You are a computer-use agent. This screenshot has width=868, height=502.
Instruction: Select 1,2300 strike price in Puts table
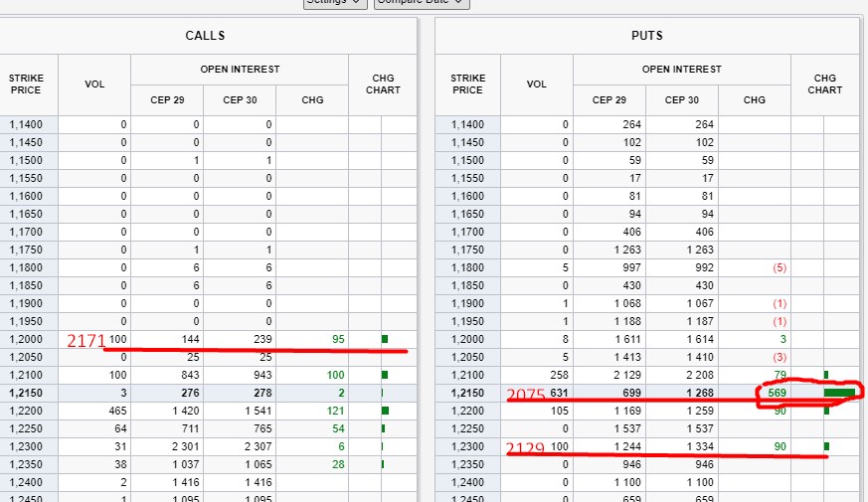467,446
